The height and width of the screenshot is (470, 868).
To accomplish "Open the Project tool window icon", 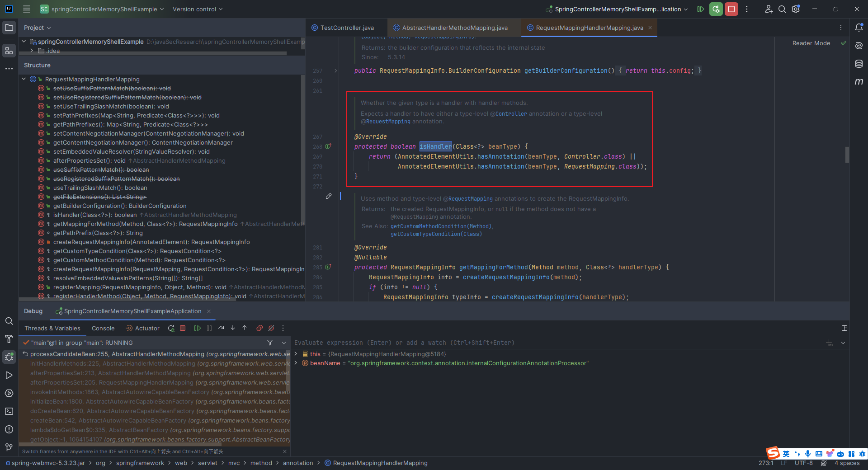I will [9, 28].
